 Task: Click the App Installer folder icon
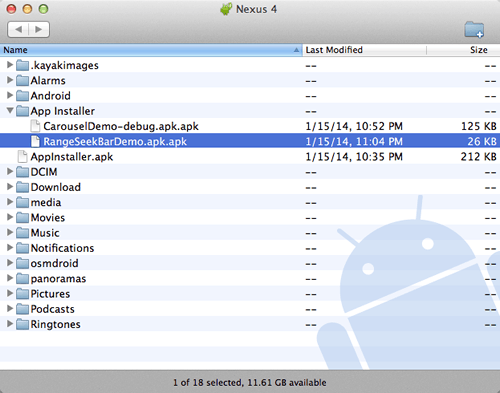click(x=22, y=111)
